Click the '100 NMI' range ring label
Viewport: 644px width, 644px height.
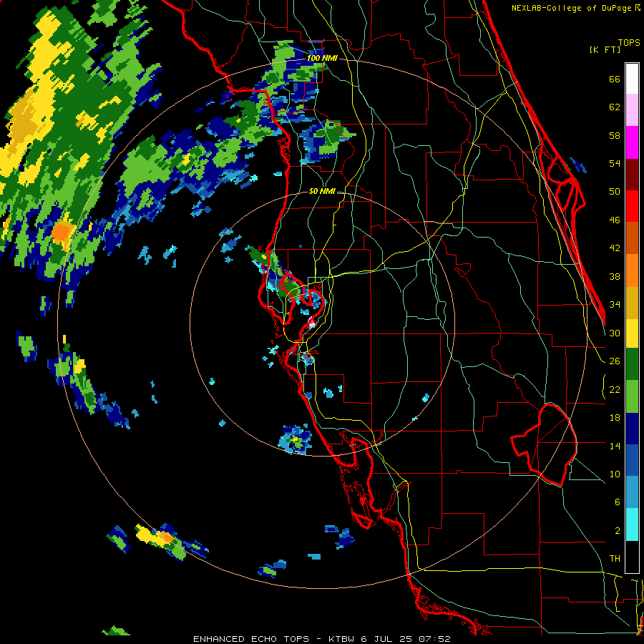coord(322,59)
